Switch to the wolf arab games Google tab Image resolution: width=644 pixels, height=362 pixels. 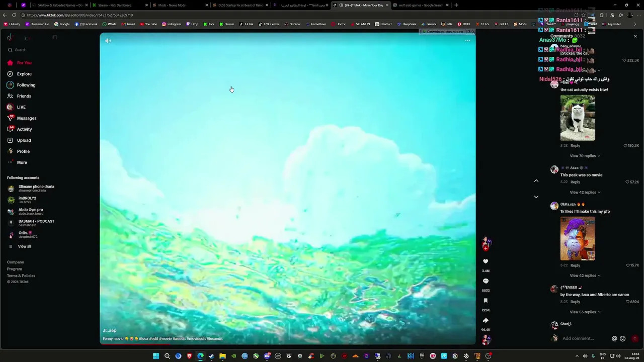point(421,5)
